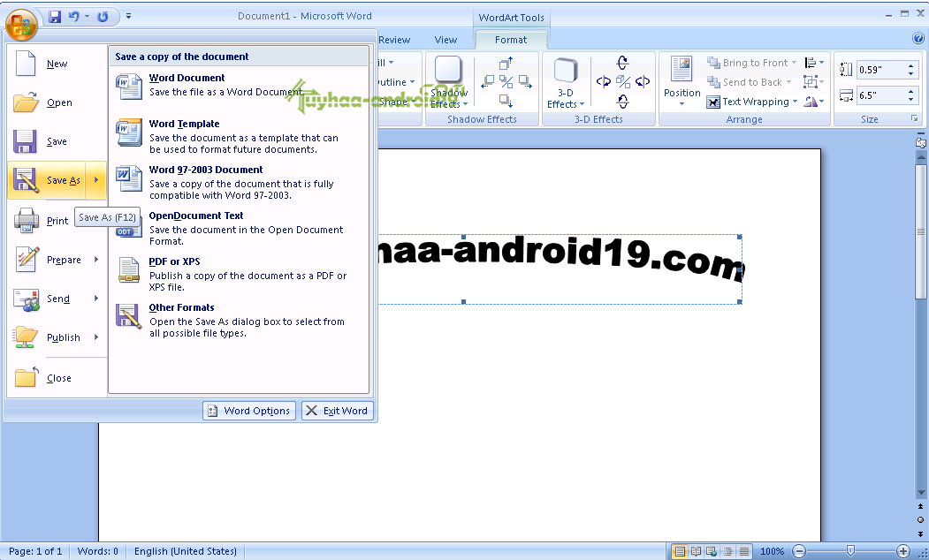
Task: Nudge shadow right icon
Action: point(525,81)
